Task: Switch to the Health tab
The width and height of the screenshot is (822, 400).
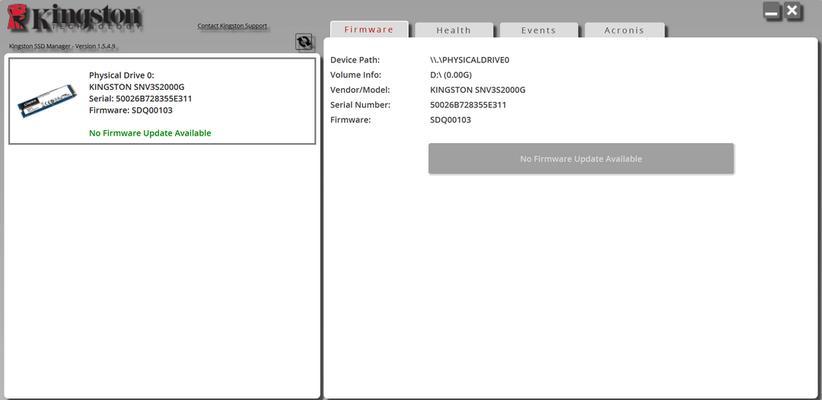Action: coord(453,30)
